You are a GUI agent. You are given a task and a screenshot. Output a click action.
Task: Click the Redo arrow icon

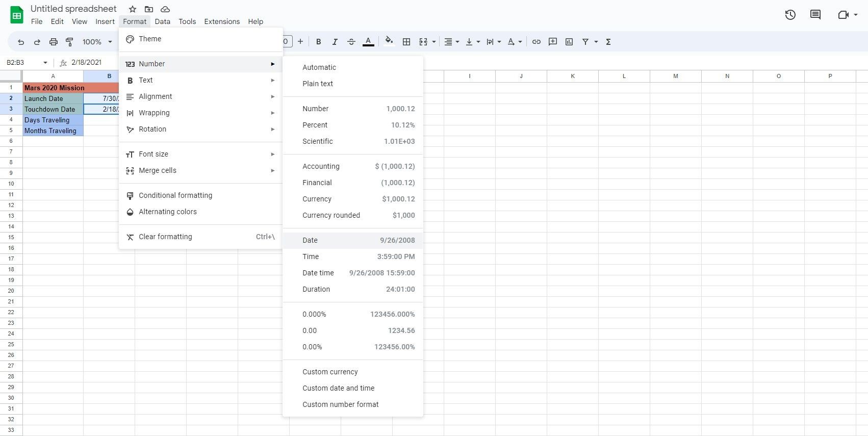(x=37, y=42)
